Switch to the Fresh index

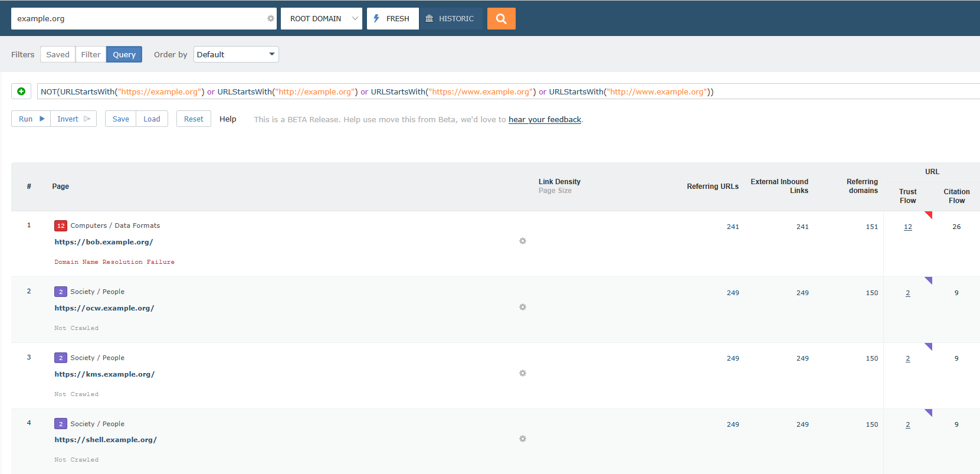point(392,19)
